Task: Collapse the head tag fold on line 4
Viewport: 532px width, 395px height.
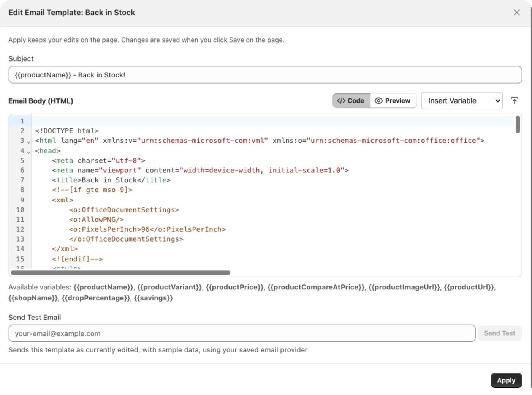Action: (28, 152)
